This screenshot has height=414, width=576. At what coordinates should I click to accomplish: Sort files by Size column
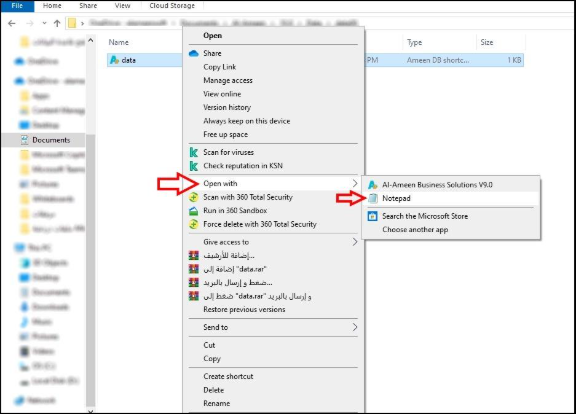pyautogui.click(x=487, y=42)
